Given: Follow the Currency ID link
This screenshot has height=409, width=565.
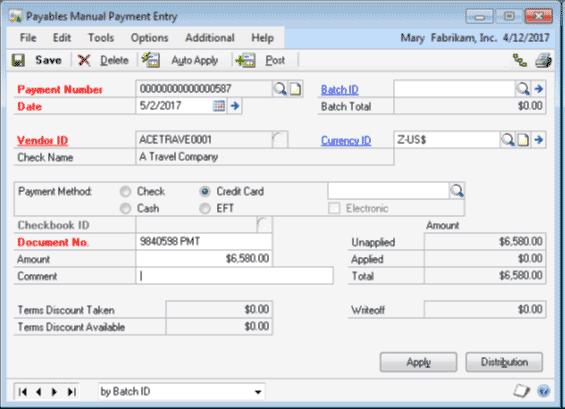Looking at the screenshot, I should point(346,141).
